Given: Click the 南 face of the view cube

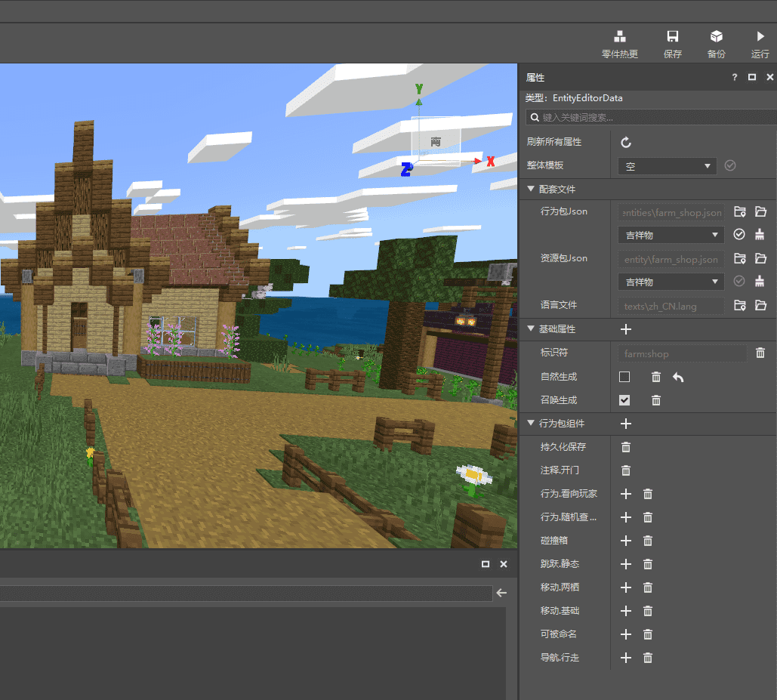Looking at the screenshot, I should (436, 141).
